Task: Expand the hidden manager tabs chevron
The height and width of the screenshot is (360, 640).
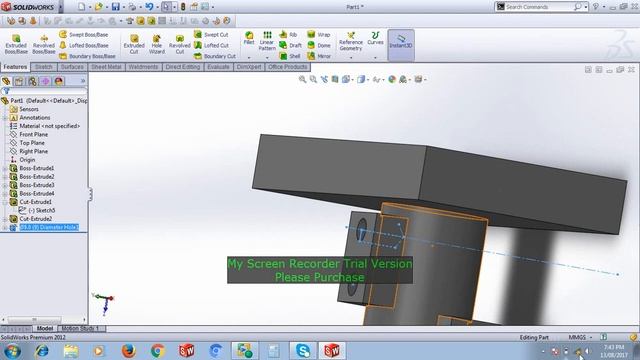Action: click(x=83, y=81)
